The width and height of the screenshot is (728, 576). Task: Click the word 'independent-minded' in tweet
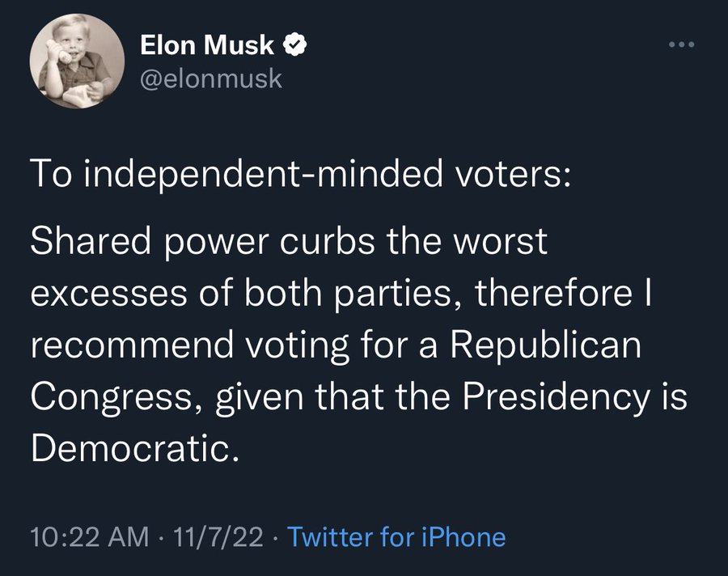[x=263, y=173]
